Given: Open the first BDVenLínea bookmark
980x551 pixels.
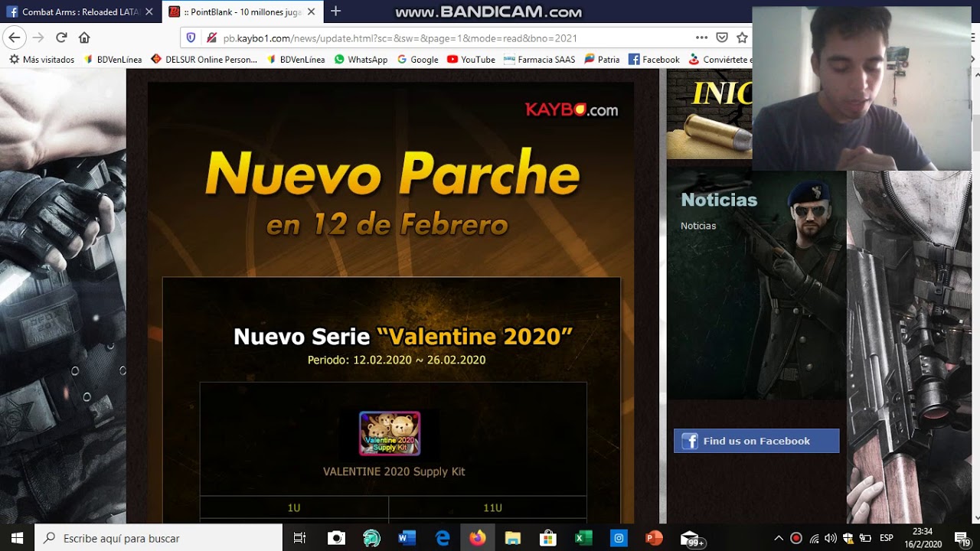Looking at the screenshot, I should tap(113, 59).
